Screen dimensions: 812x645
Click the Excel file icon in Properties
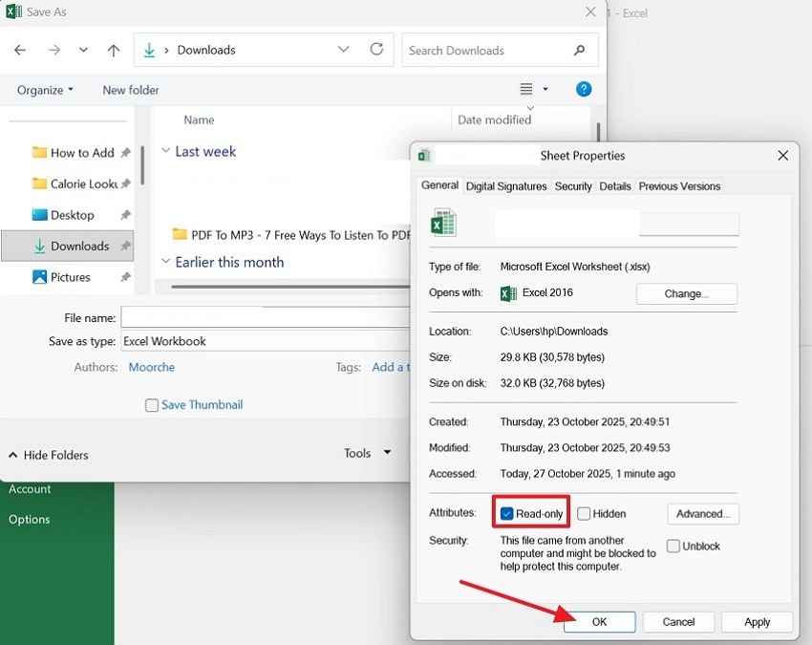coord(444,223)
